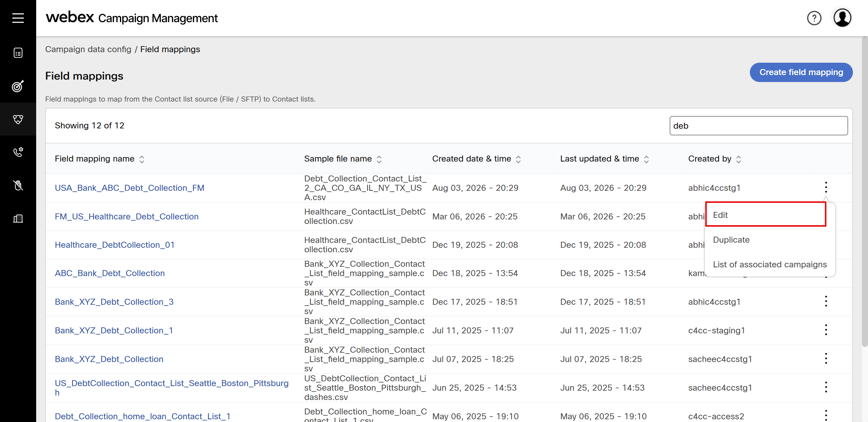868x422 pixels.
Task: Click the 'Showing 12 of 12' count
Action: point(90,126)
